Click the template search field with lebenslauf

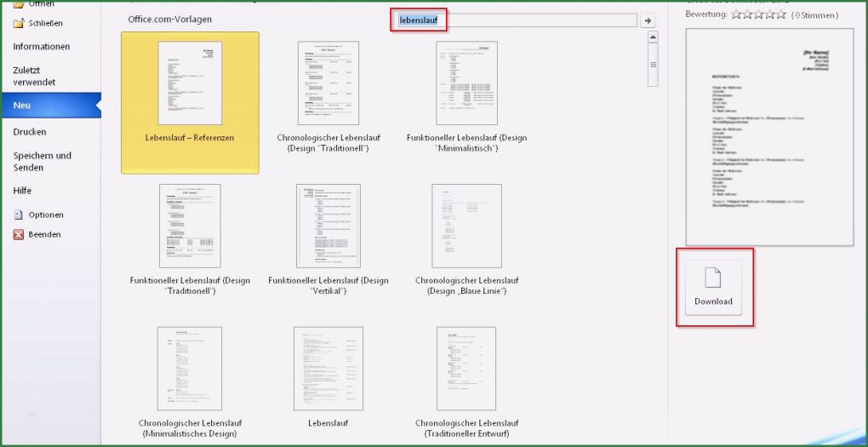515,20
